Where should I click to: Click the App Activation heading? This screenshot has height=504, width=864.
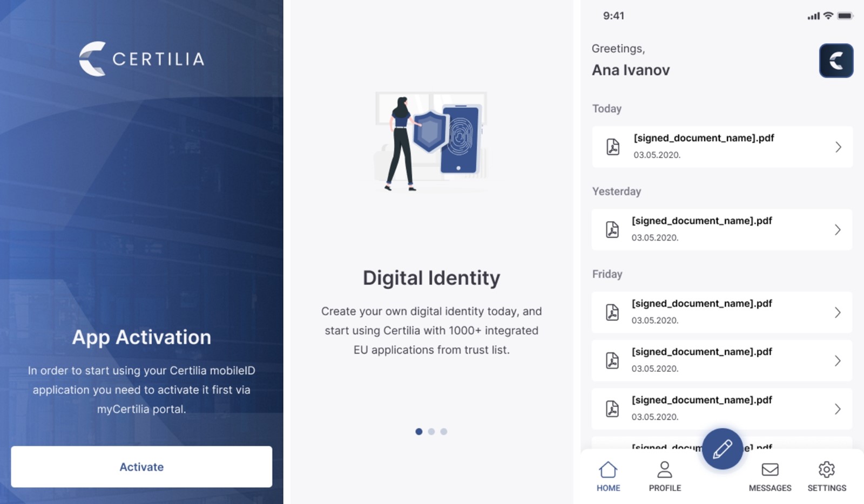coord(141,337)
